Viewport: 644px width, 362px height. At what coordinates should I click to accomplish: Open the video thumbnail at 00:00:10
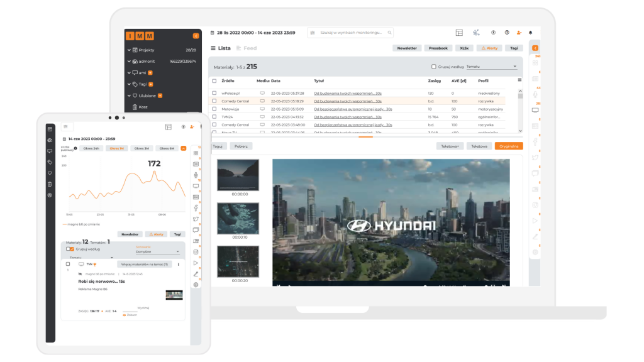point(238,218)
